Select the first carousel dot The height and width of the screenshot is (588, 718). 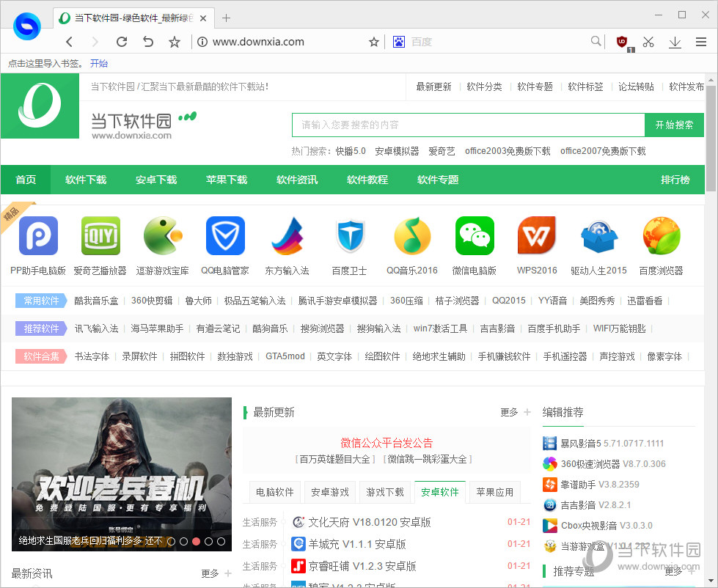pos(172,541)
